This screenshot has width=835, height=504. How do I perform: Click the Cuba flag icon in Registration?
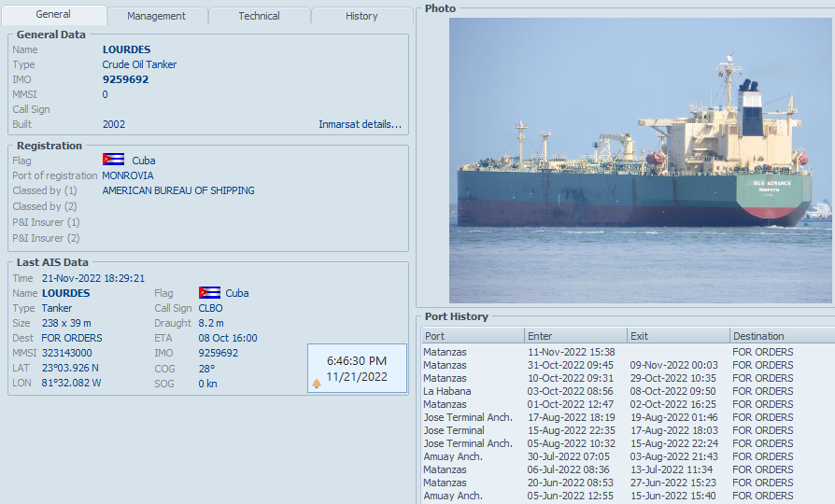(113, 160)
